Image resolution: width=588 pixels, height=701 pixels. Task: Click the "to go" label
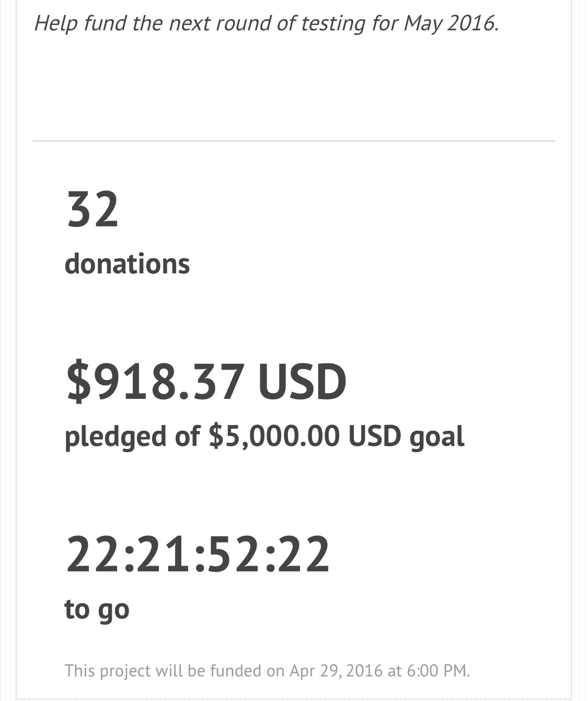(x=97, y=610)
